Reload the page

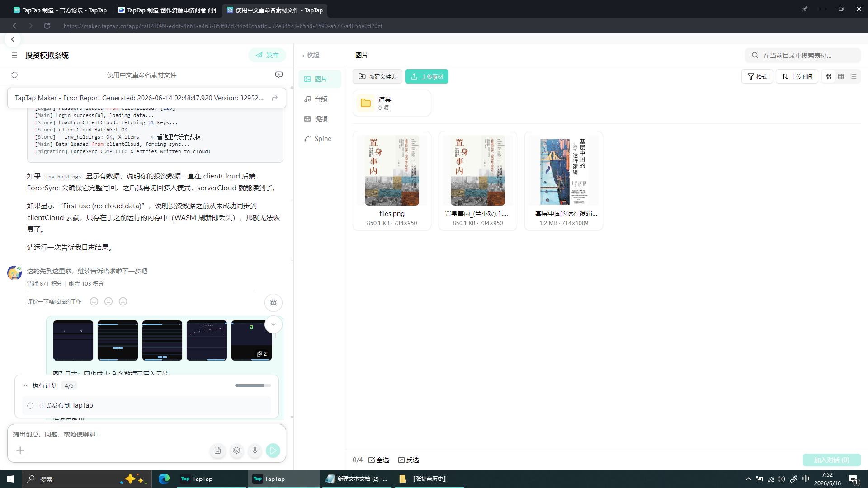47,26
